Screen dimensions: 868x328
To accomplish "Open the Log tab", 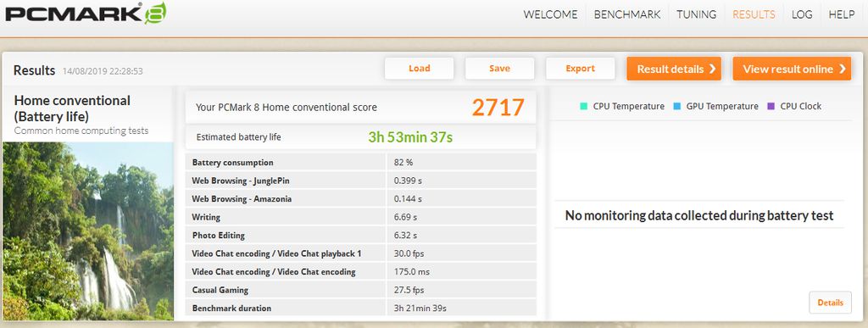I will (x=802, y=15).
